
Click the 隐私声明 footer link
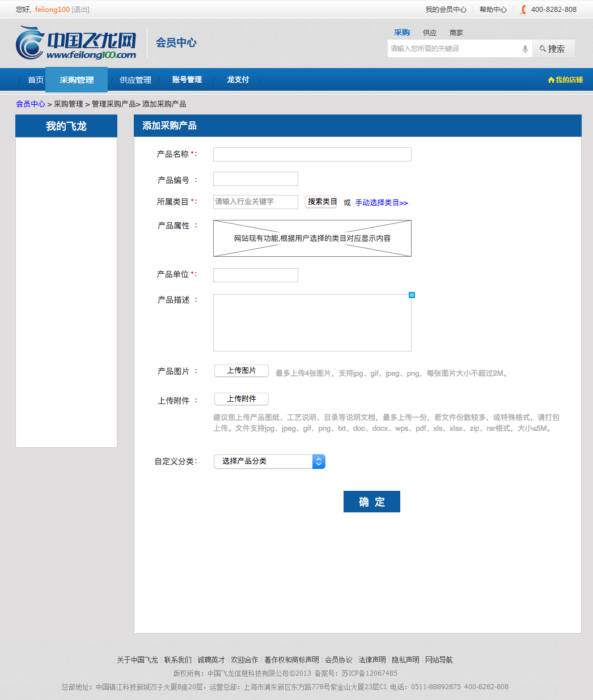[x=405, y=660]
